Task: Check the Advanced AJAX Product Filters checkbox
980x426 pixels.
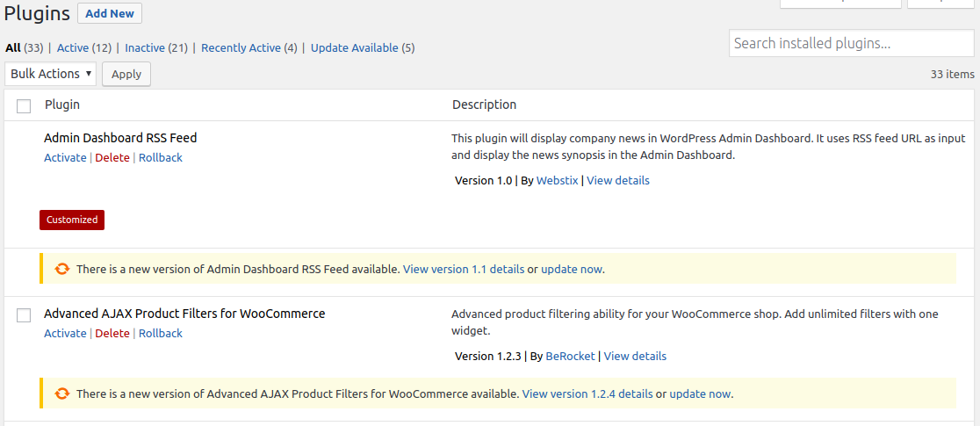Action: tap(24, 315)
